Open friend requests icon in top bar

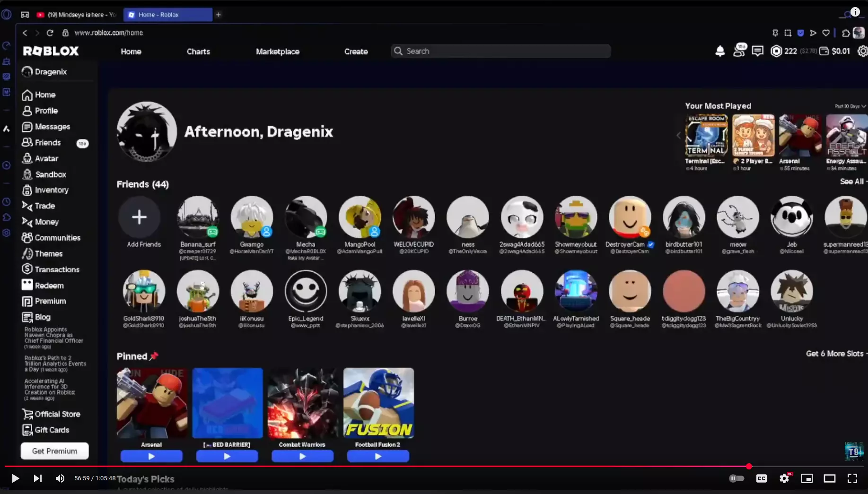(739, 50)
